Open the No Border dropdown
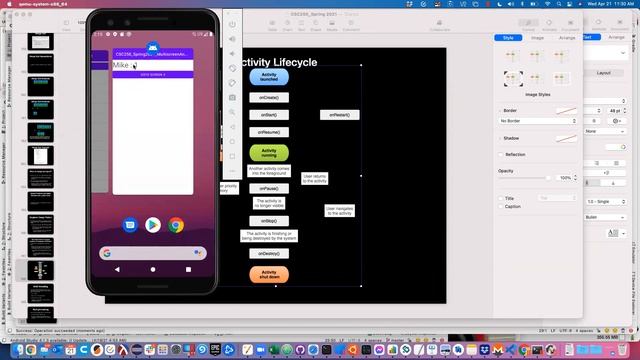 [x=538, y=121]
